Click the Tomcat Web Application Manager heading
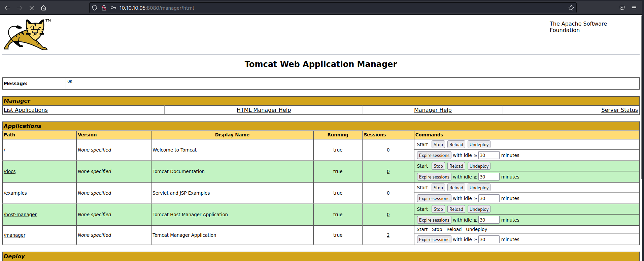This screenshot has width=644, height=261. coord(321,64)
